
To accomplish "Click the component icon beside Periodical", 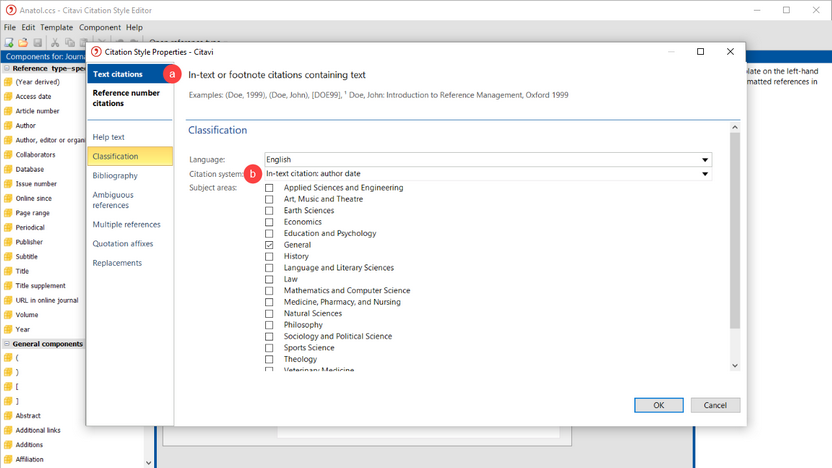I will (x=8, y=228).
